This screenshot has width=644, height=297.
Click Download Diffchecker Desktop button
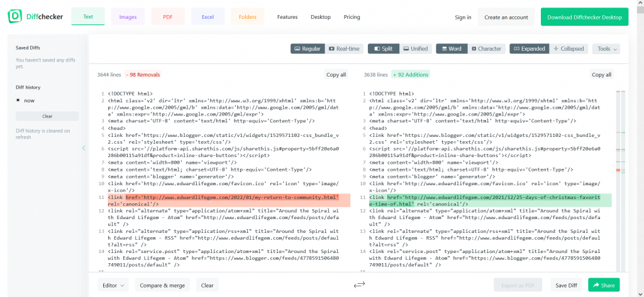[x=584, y=17]
